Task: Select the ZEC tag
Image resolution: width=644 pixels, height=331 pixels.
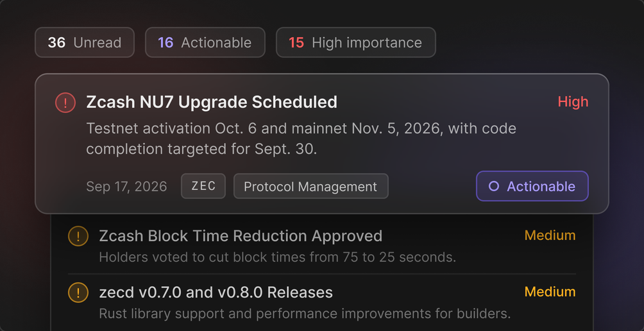Action: (203, 186)
